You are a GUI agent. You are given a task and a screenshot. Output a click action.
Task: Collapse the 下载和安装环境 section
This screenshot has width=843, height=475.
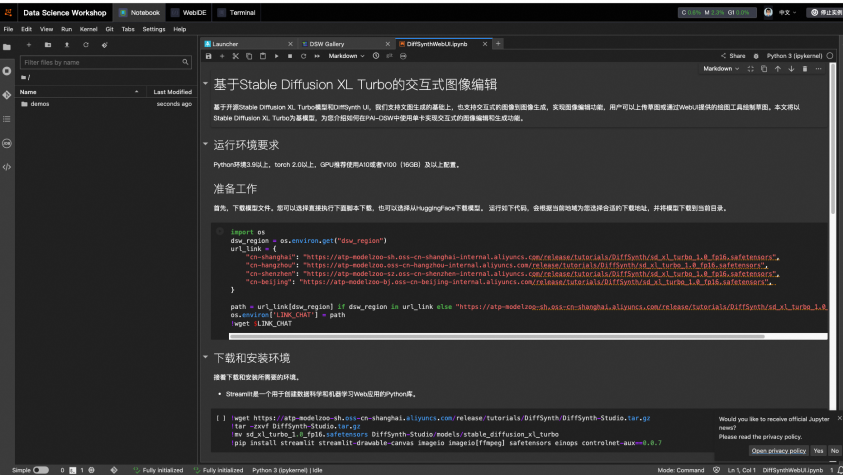pos(205,357)
